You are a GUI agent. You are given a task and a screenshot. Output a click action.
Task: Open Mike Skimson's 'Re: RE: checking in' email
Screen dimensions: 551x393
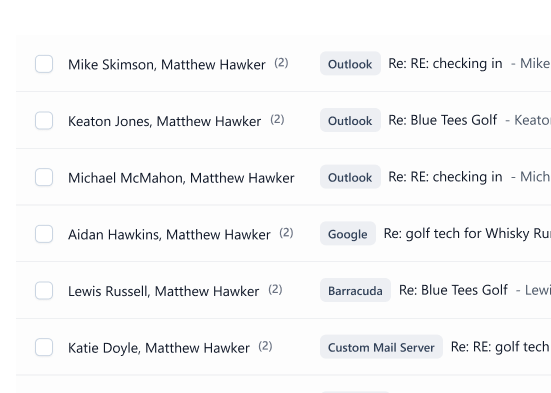pos(445,64)
